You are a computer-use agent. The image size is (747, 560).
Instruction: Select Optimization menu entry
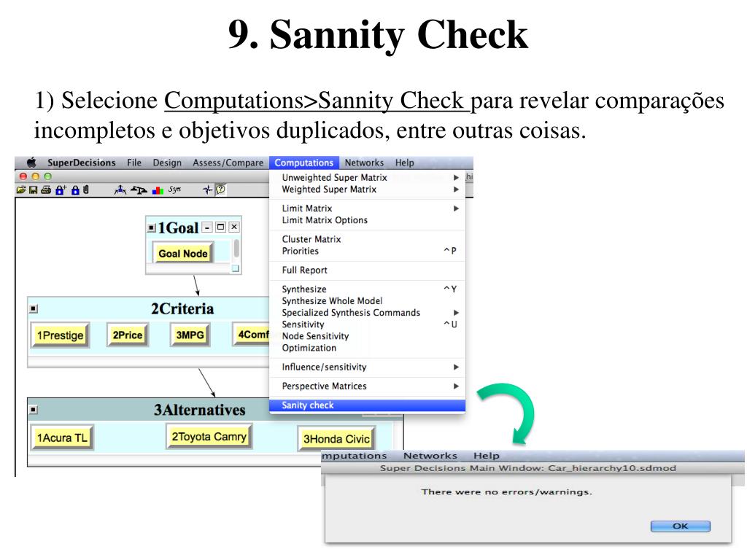(368, 348)
